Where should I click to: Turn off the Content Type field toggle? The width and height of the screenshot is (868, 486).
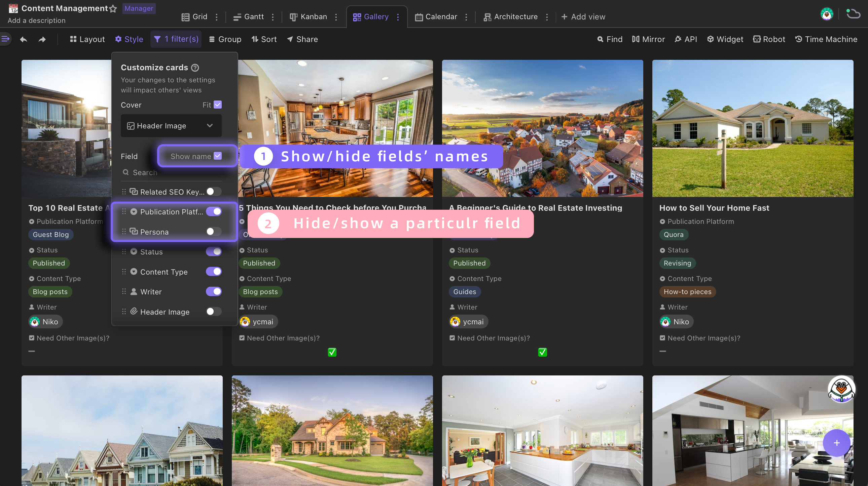pyautogui.click(x=214, y=272)
